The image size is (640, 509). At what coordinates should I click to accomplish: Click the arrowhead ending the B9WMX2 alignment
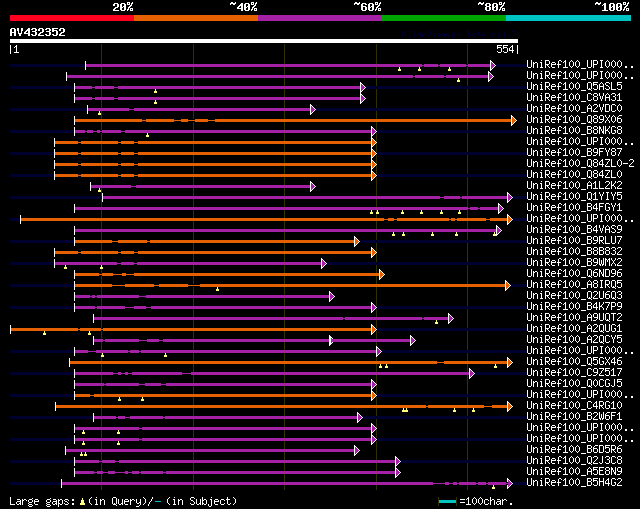(x=324, y=263)
